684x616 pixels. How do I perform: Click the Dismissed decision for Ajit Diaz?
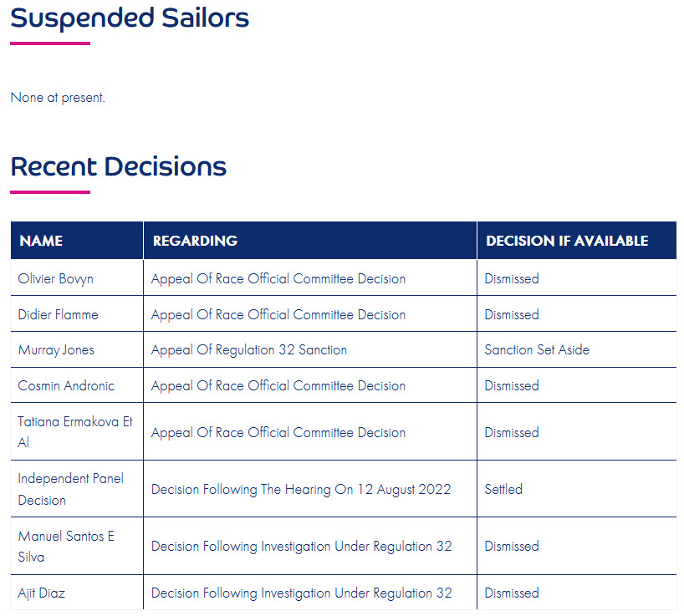(512, 593)
